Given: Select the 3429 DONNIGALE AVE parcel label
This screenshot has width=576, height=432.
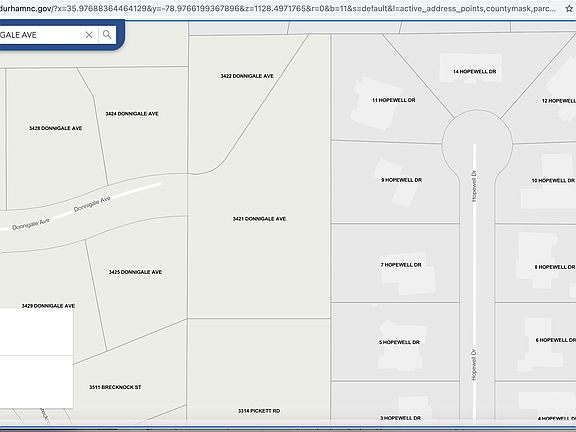Looking at the screenshot, I should tap(48, 306).
